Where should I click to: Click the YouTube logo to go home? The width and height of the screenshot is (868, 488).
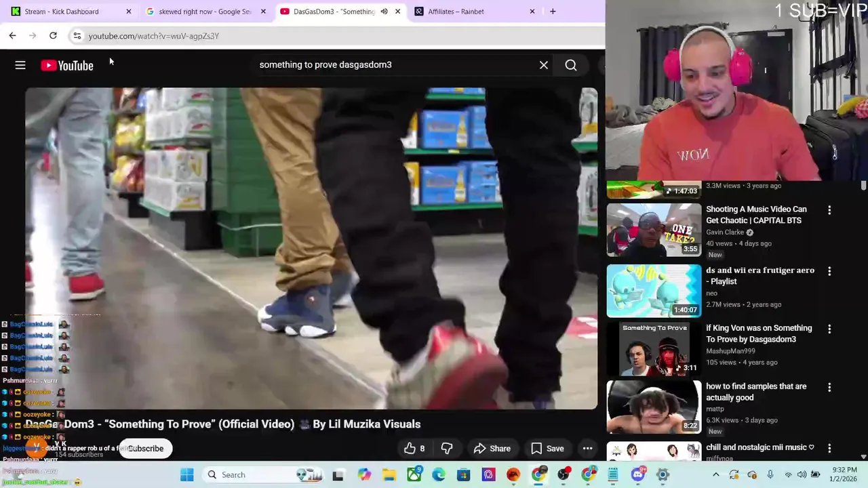coord(66,65)
